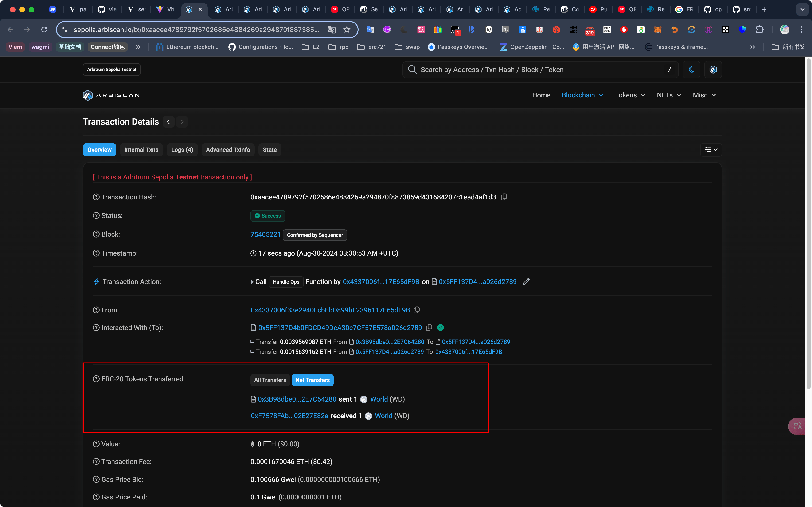812x507 pixels.
Task: Click the browser address bar URL
Action: click(x=196, y=30)
